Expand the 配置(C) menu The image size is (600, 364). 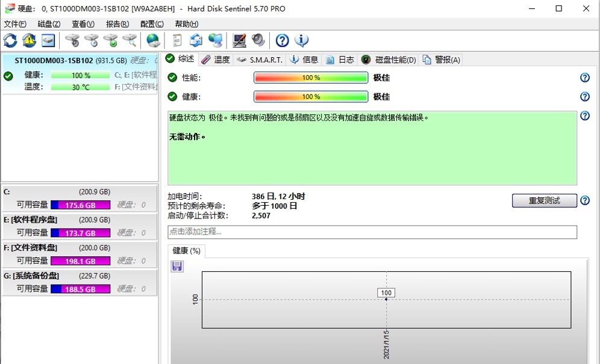(151, 23)
